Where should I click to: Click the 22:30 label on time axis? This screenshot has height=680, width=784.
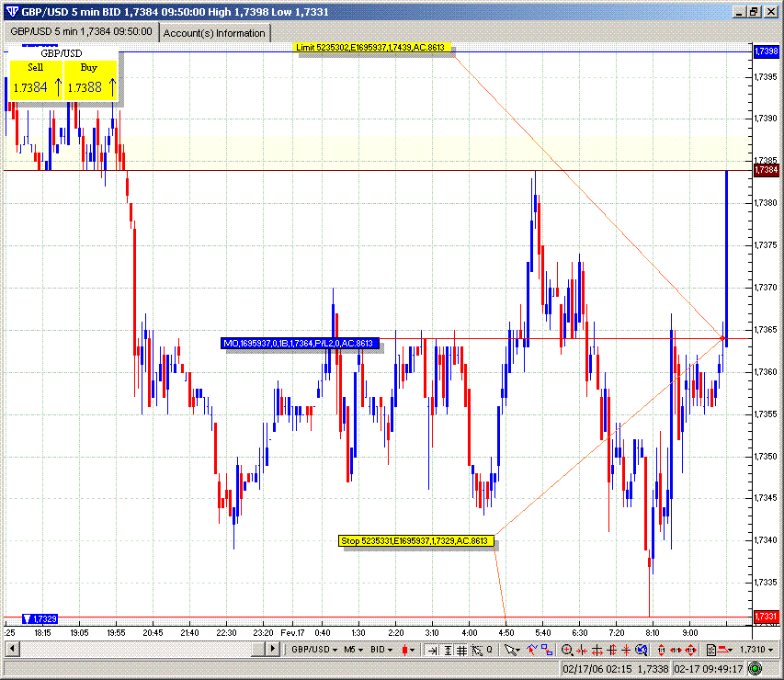click(226, 632)
